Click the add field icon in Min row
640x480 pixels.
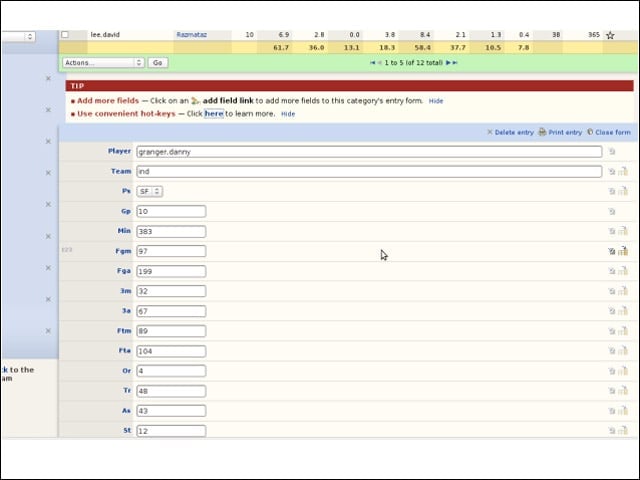[x=623, y=231]
